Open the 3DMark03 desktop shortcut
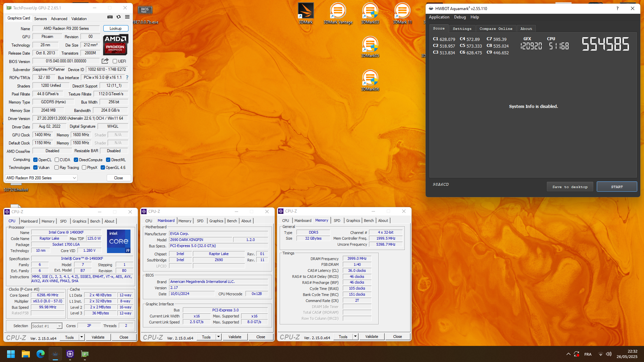This screenshot has height=362, width=644. [x=370, y=13]
